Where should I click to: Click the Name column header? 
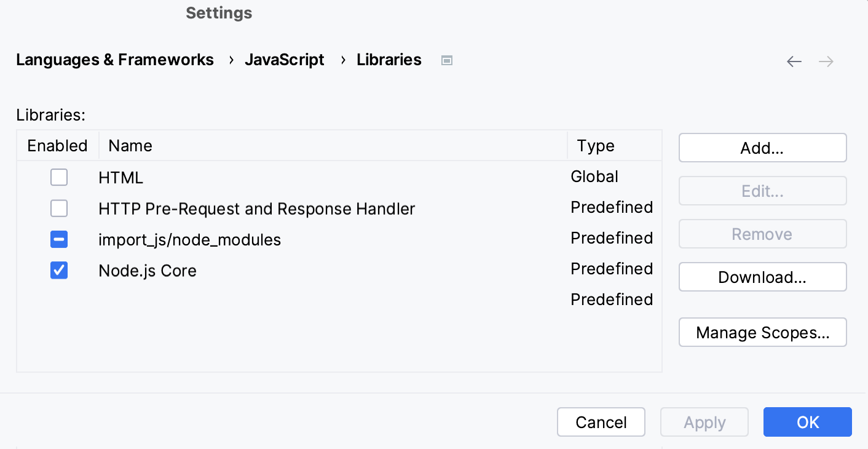(130, 146)
